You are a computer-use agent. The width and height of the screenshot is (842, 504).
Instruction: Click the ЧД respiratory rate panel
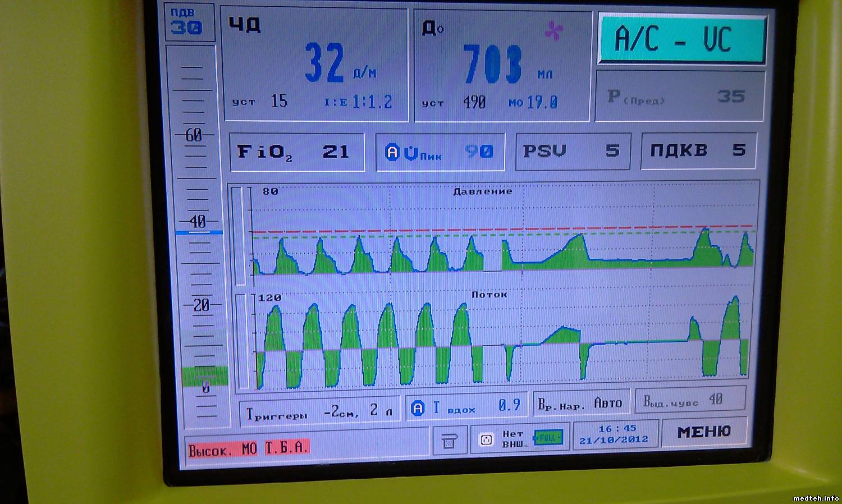tap(315, 65)
